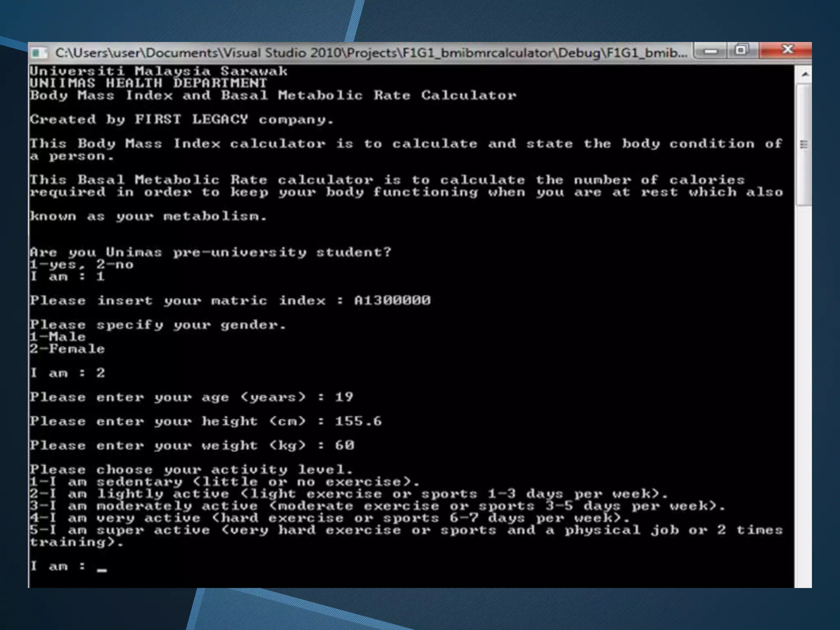Click the '1-I am sedentary' option line

click(x=225, y=482)
